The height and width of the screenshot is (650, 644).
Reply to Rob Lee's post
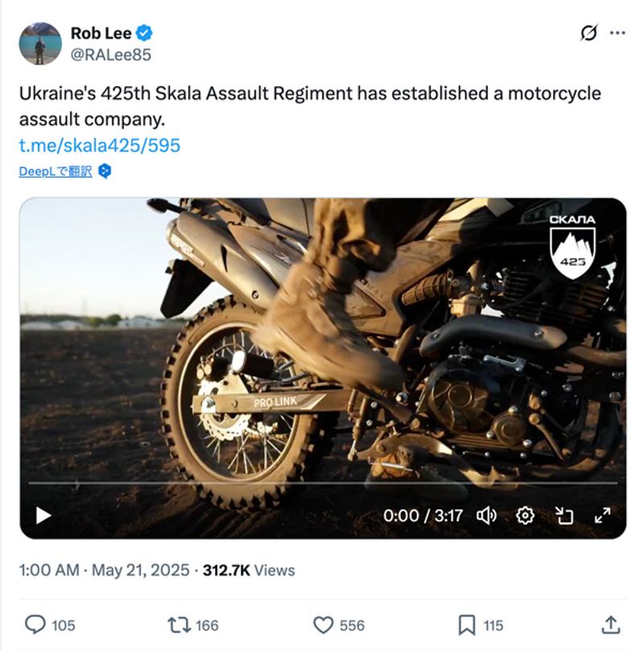tap(35, 624)
